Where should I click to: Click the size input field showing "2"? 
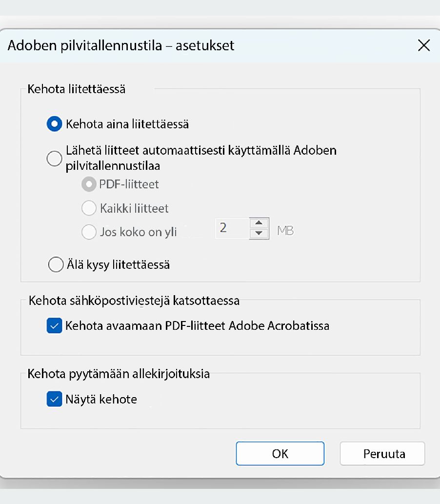click(x=234, y=229)
